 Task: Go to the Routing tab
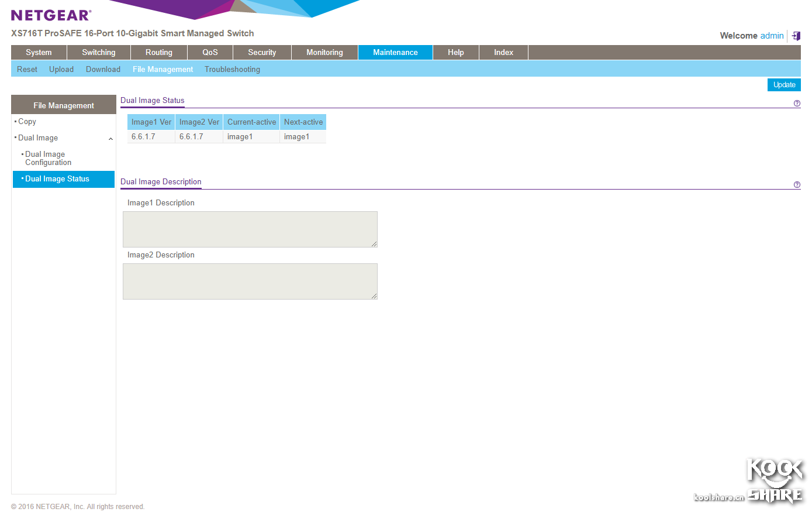point(158,53)
